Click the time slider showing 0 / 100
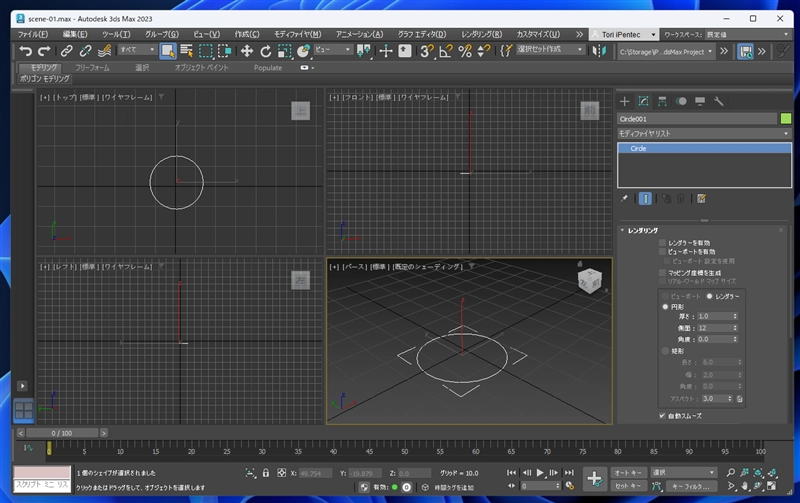800x503 pixels. click(x=62, y=433)
